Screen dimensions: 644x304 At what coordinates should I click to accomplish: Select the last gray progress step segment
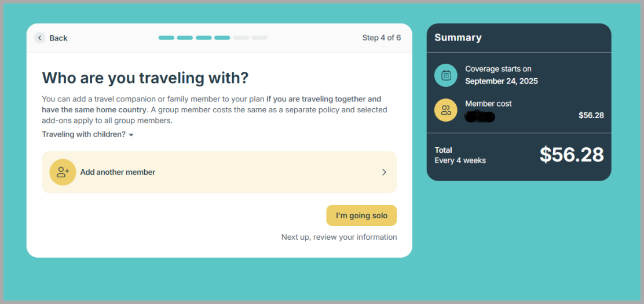259,38
